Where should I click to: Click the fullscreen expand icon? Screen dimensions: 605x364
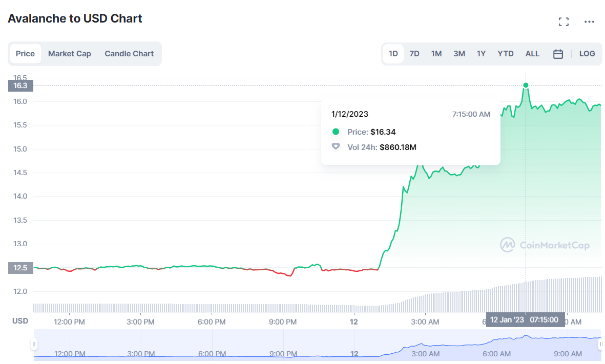click(x=564, y=22)
